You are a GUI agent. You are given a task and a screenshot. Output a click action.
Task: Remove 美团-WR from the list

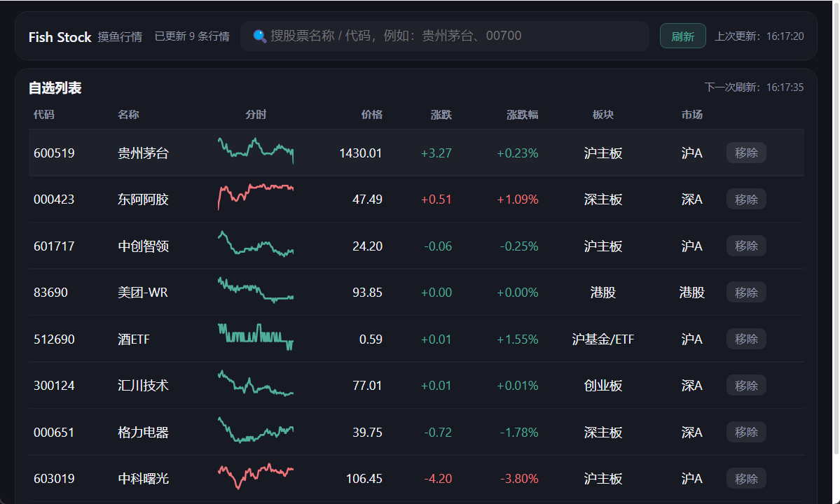tap(746, 293)
